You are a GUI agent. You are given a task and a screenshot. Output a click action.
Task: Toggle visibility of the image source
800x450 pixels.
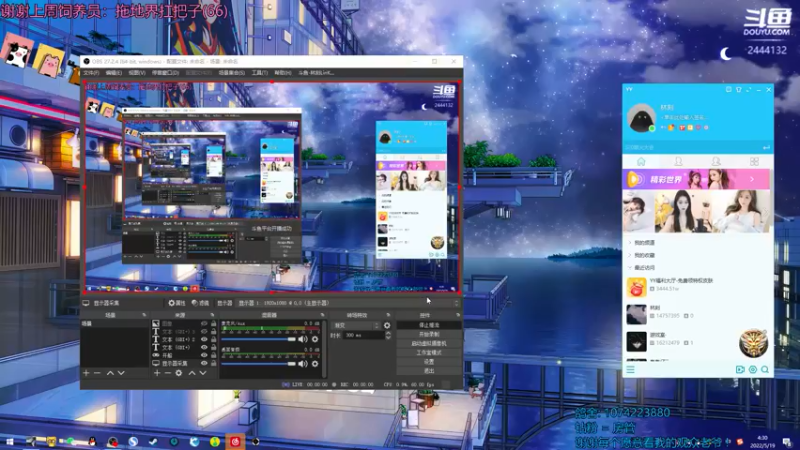[204, 323]
